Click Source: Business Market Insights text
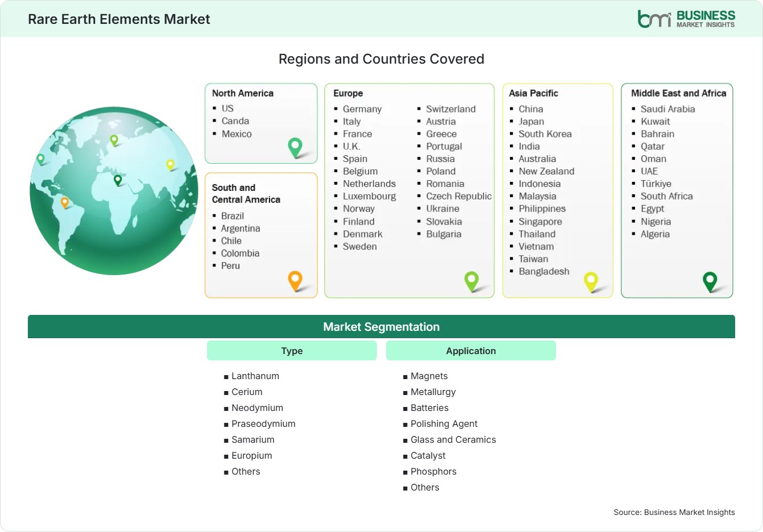 point(674,512)
